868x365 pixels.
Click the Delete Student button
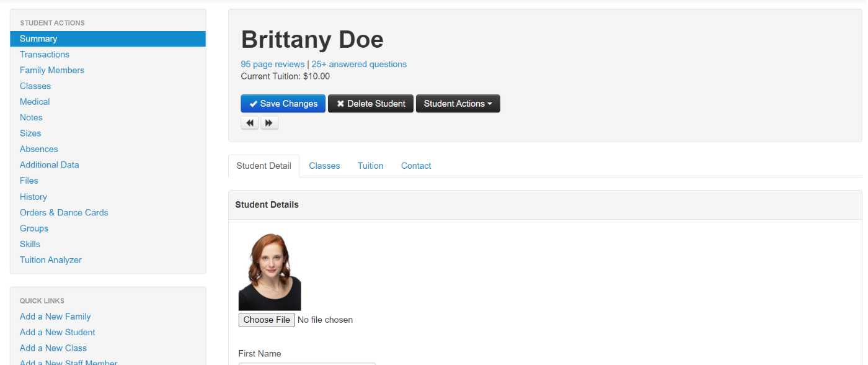(371, 104)
